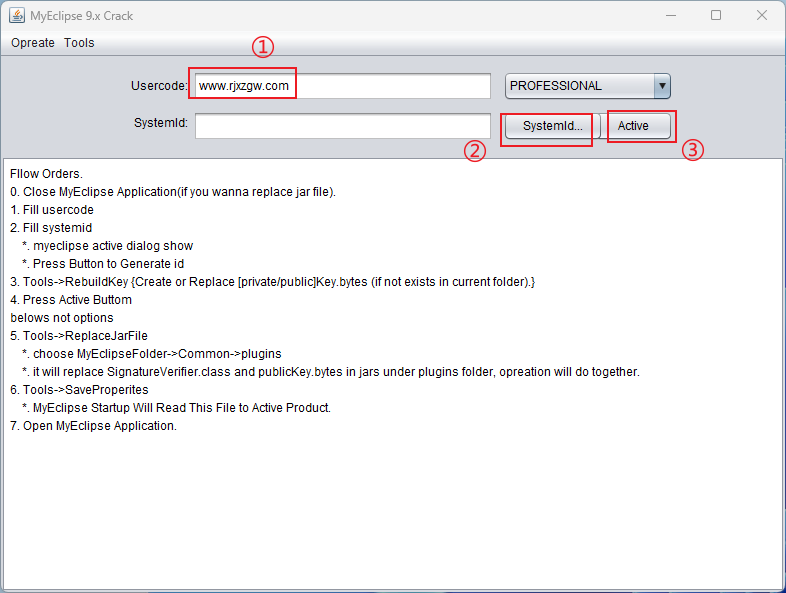Click the 'choose MyEclipseFolder->Common->plugins' line
The height and width of the screenshot is (593, 786).
(x=152, y=354)
